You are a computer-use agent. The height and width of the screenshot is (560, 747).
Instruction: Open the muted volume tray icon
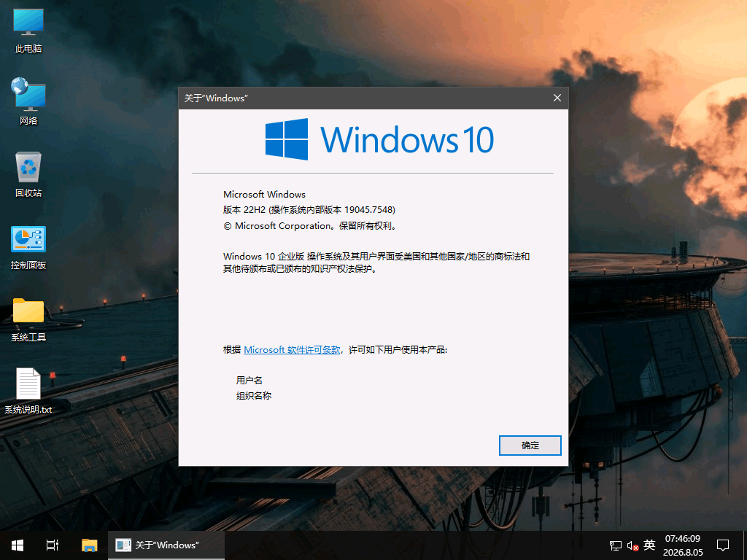[632, 545]
